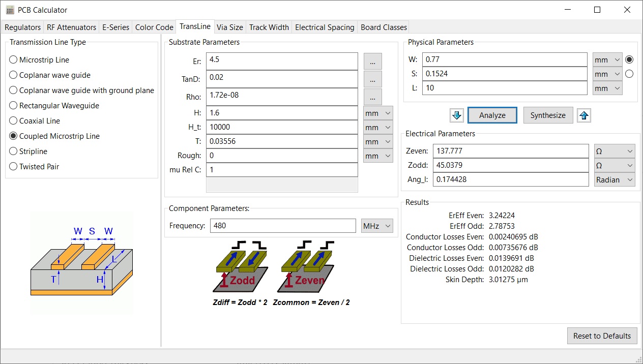
Task: Switch to the Via Size tab
Action: [230, 27]
